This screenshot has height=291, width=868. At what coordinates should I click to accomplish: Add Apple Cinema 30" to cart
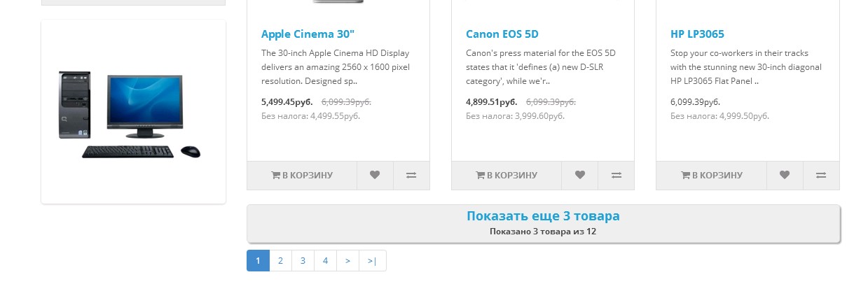point(302,176)
